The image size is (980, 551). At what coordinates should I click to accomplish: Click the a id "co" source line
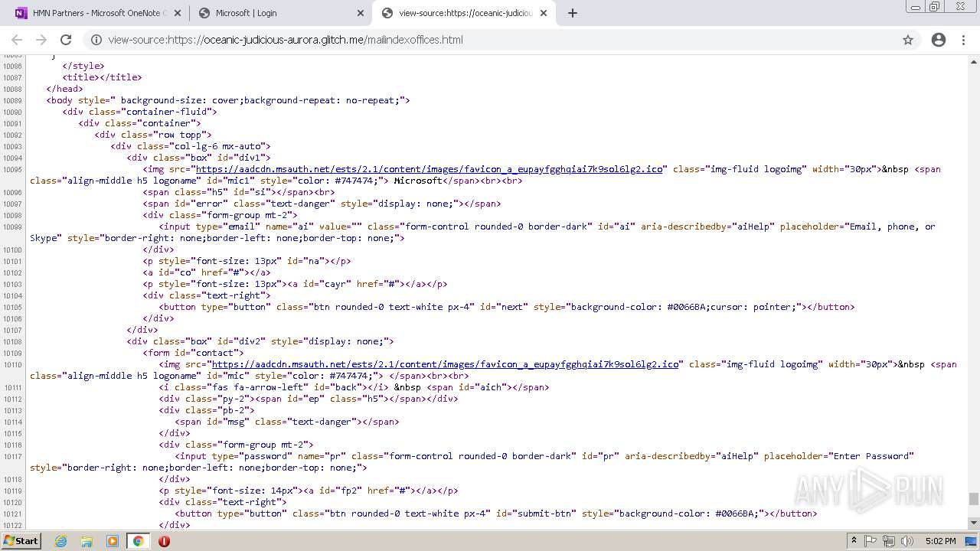click(x=207, y=272)
